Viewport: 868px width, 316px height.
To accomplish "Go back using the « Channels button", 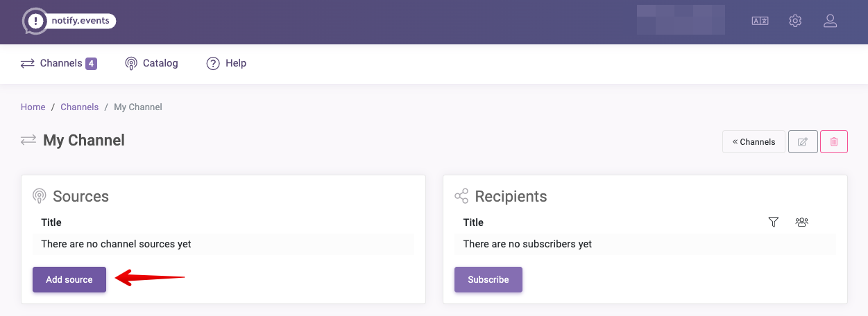I will pos(754,141).
